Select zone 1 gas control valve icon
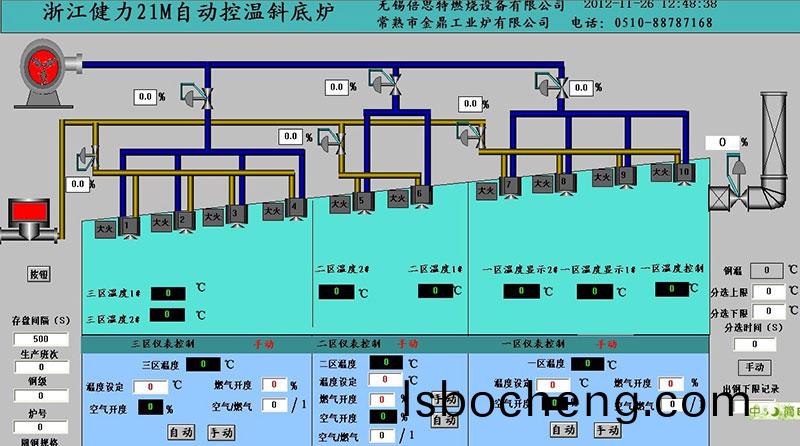 (470, 136)
